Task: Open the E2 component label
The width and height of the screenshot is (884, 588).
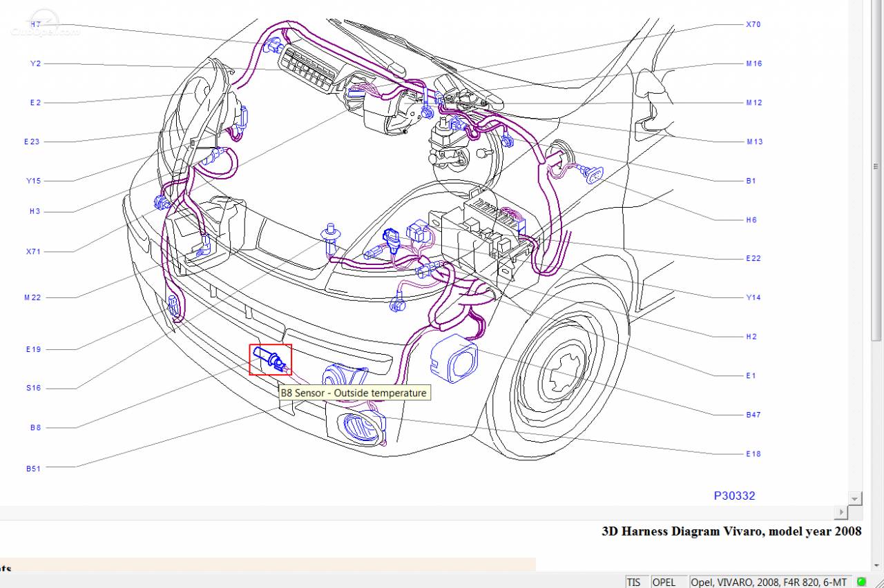Action: coord(35,102)
